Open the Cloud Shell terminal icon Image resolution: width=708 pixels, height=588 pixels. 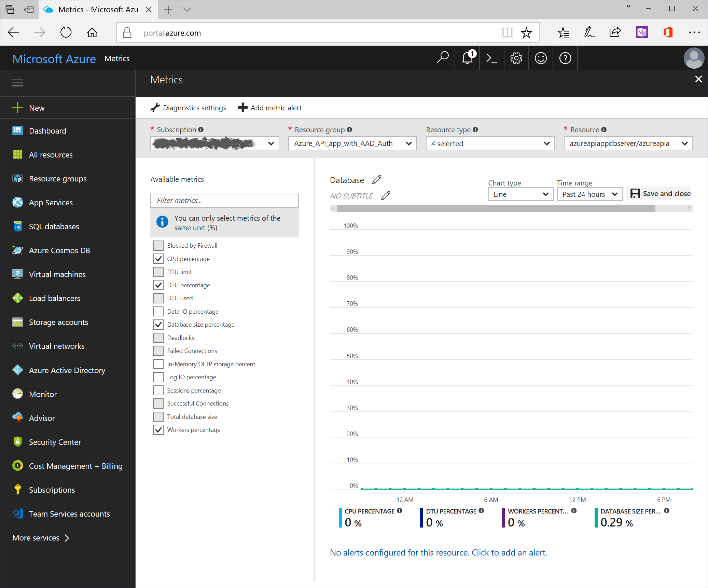(x=491, y=58)
